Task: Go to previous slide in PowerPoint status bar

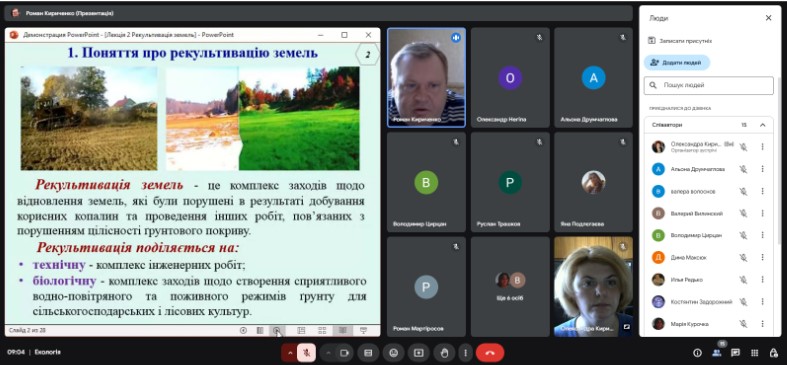Action: point(243,330)
